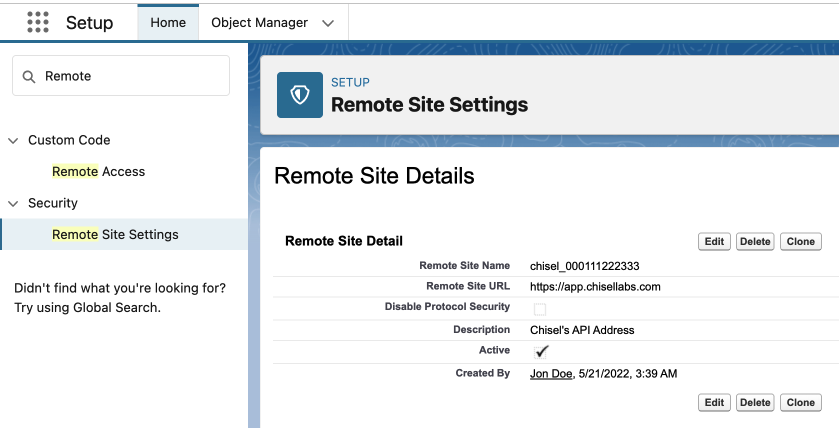Click the top Edit button
839x428 pixels.
714,241
